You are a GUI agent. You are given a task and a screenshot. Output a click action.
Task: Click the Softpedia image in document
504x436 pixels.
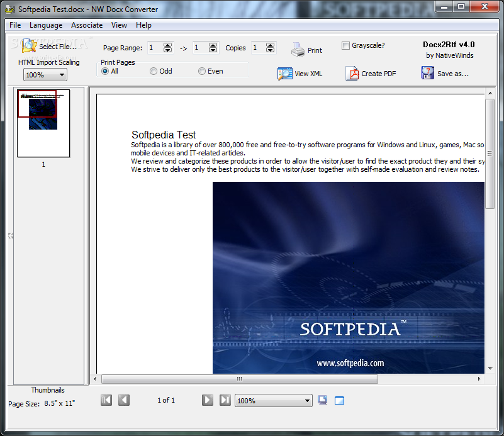[349, 277]
